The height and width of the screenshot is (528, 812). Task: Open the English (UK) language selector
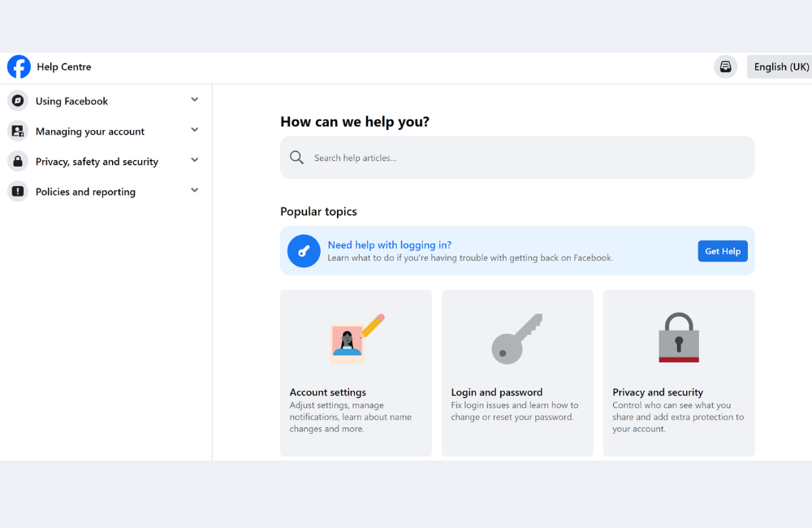point(778,67)
